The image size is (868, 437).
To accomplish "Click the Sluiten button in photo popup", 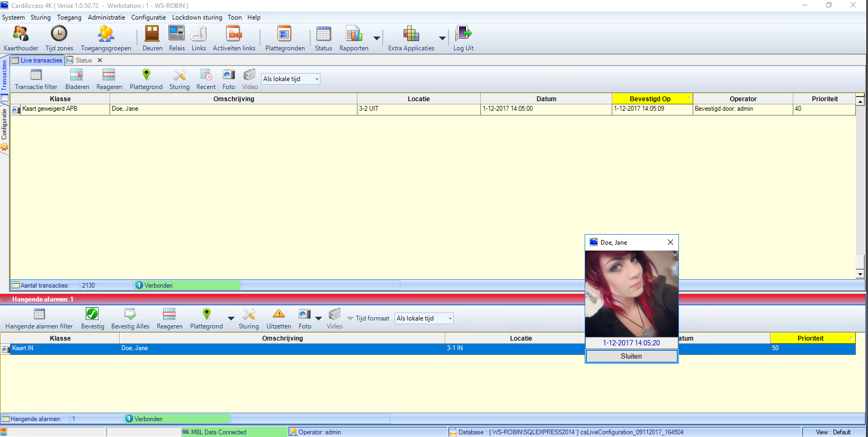I will tap(631, 356).
